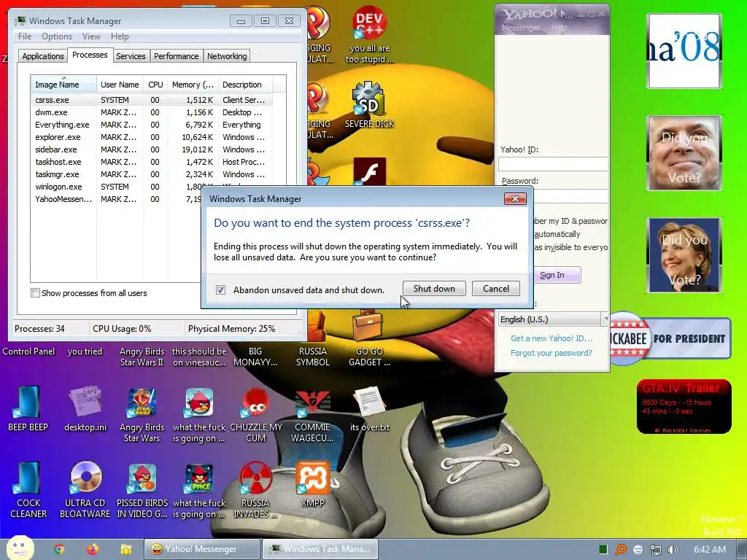This screenshot has width=747, height=560.
Task: Switch to the Applications tab
Action: click(x=43, y=56)
